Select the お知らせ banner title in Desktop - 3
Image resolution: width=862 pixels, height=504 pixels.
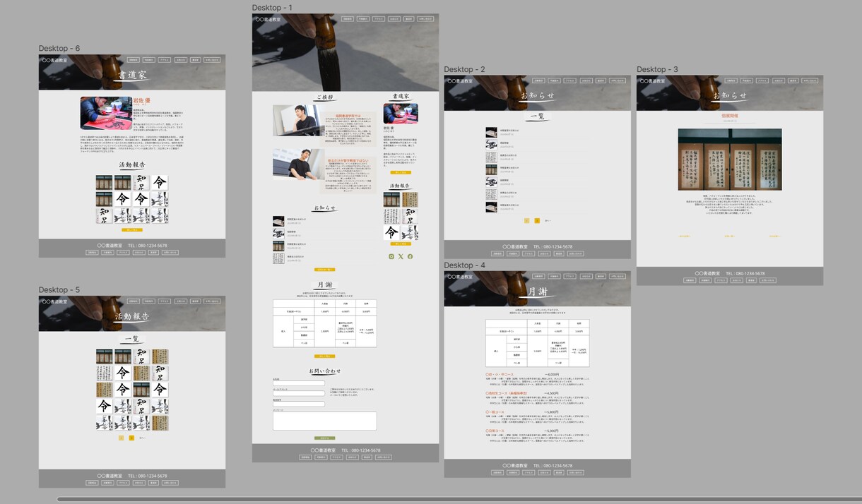[x=730, y=96]
